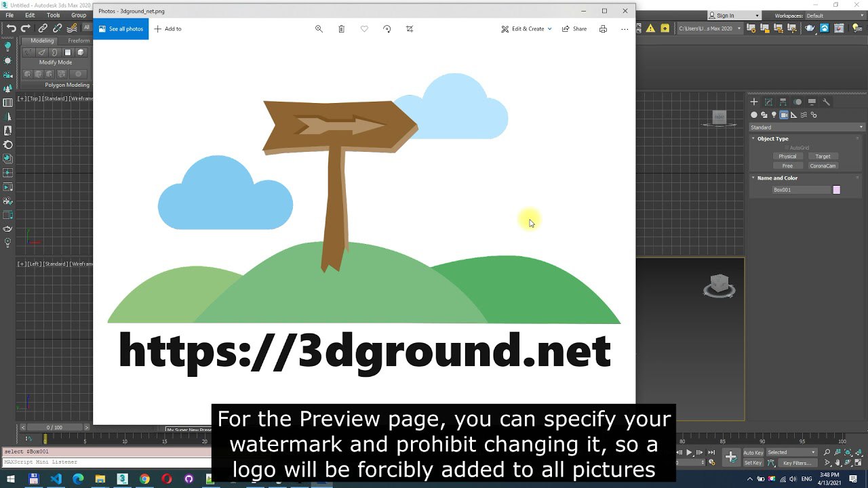Screen dimensions: 868x488
Task: Click the Box001 object name field
Action: (x=801, y=190)
